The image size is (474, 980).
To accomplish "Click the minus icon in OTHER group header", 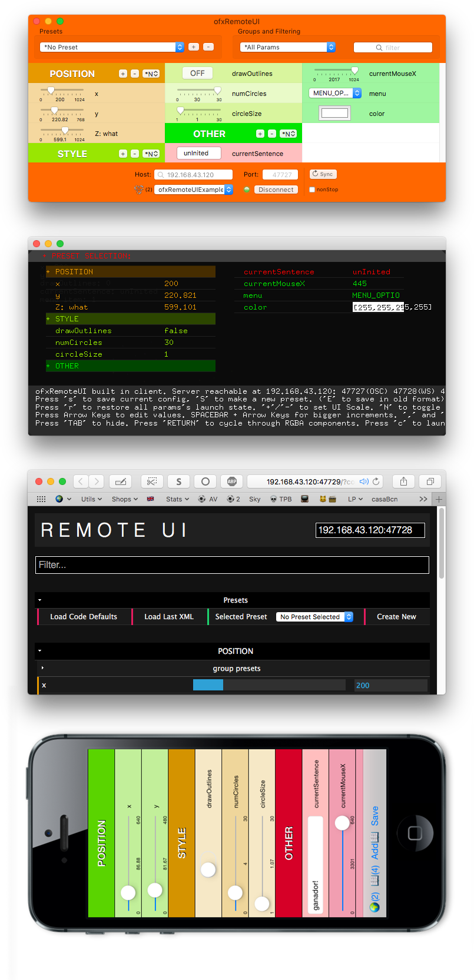I will [x=271, y=134].
